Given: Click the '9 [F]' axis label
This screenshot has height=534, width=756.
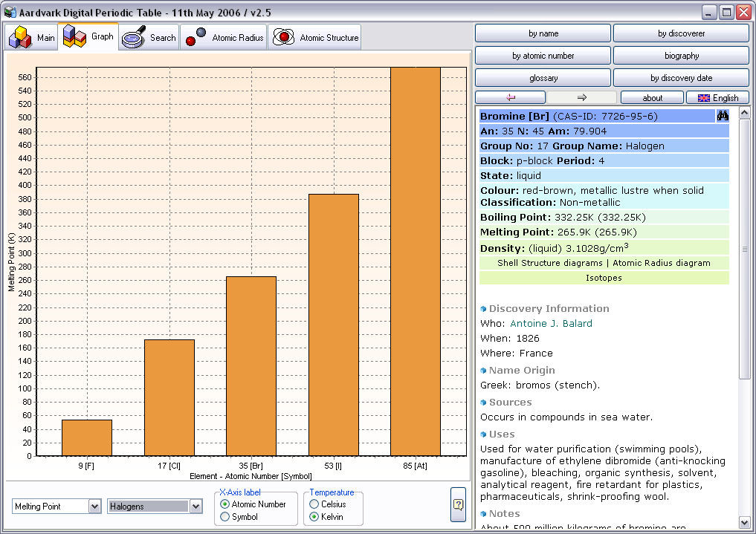Looking at the screenshot, I should 86,466.
